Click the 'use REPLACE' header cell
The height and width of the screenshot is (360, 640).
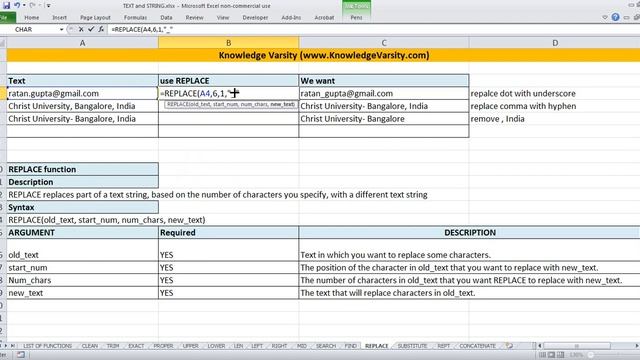tap(229, 81)
